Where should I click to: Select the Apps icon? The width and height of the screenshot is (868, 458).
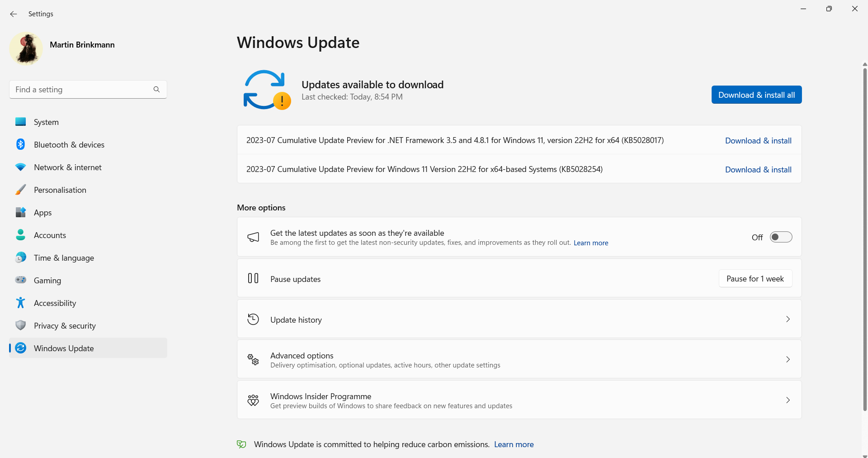[20, 212]
